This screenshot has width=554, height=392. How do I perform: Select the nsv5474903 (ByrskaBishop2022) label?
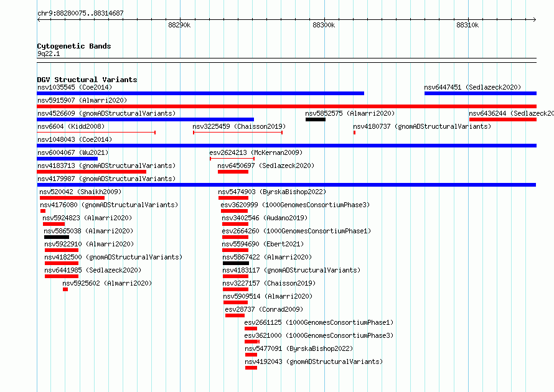coord(272,192)
